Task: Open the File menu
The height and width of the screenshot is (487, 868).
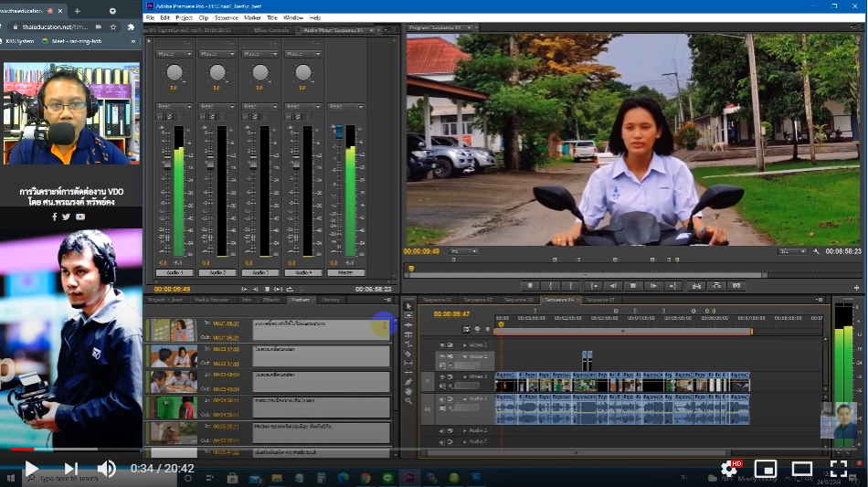Action: [150, 17]
